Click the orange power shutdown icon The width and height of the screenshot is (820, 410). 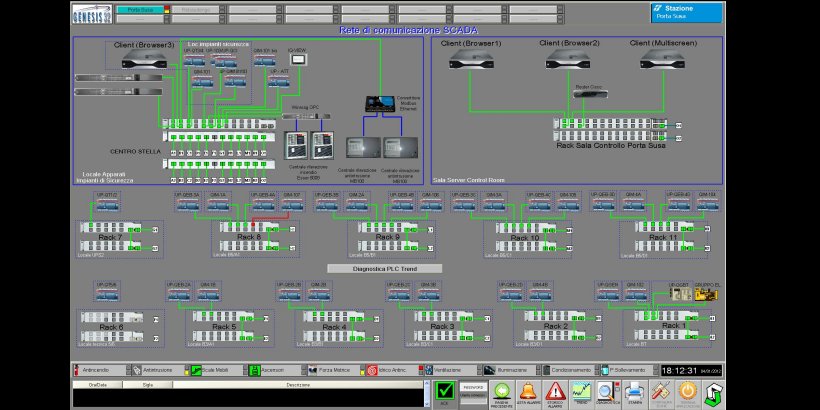(689, 394)
